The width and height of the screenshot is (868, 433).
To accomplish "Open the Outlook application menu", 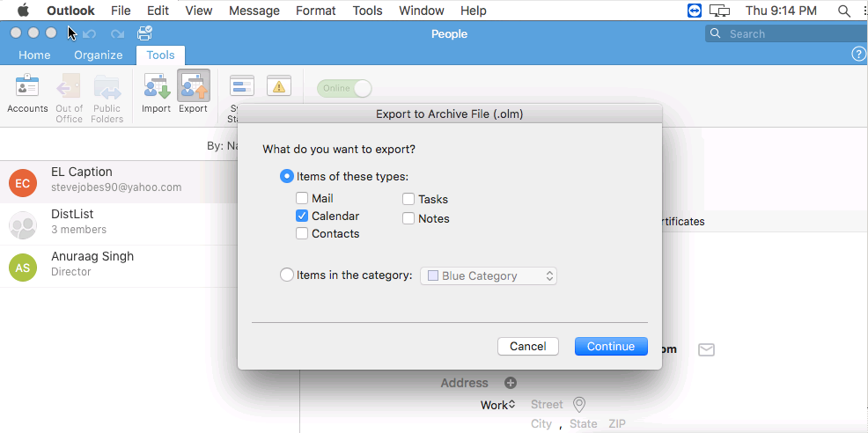I will [x=70, y=11].
